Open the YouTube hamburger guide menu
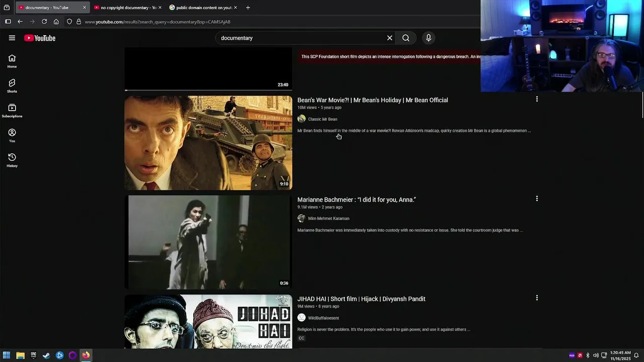Image resolution: width=644 pixels, height=362 pixels. 12,38
